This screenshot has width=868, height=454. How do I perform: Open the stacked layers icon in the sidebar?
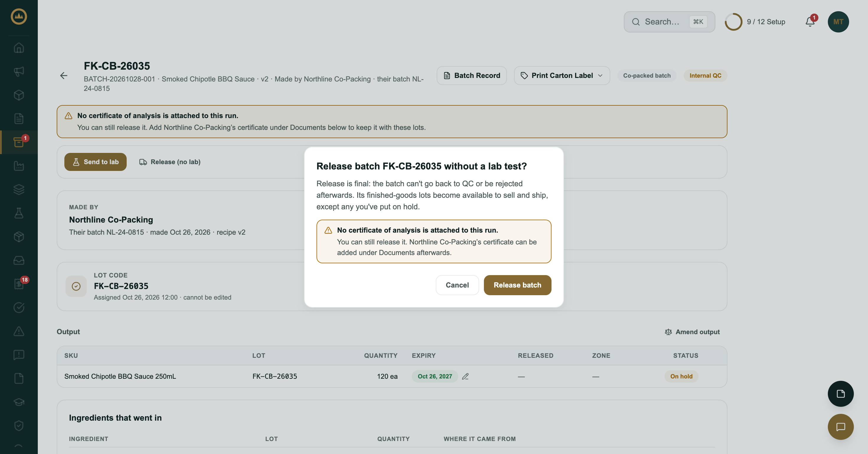(x=19, y=189)
